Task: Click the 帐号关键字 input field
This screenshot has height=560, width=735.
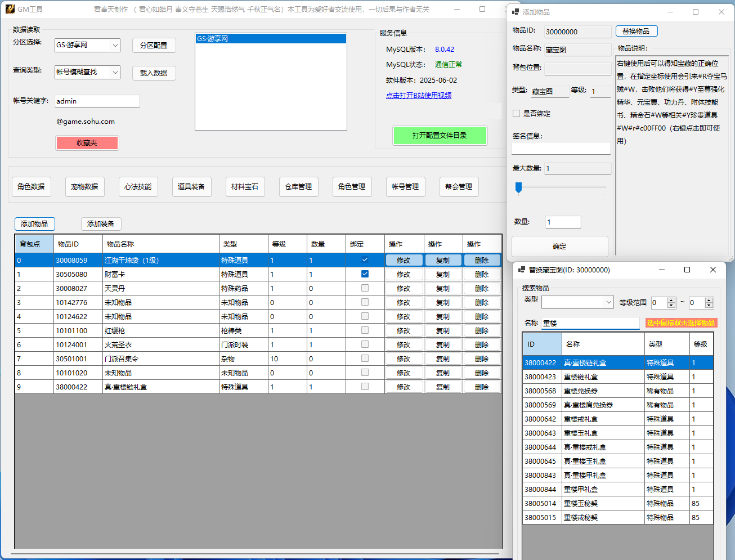Action: point(97,101)
